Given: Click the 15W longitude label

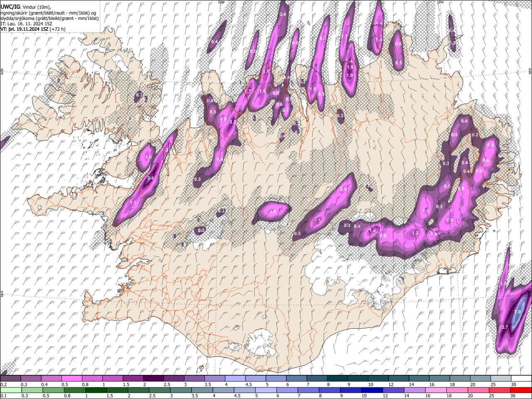Looking at the screenshot, I should click(x=440, y=2).
